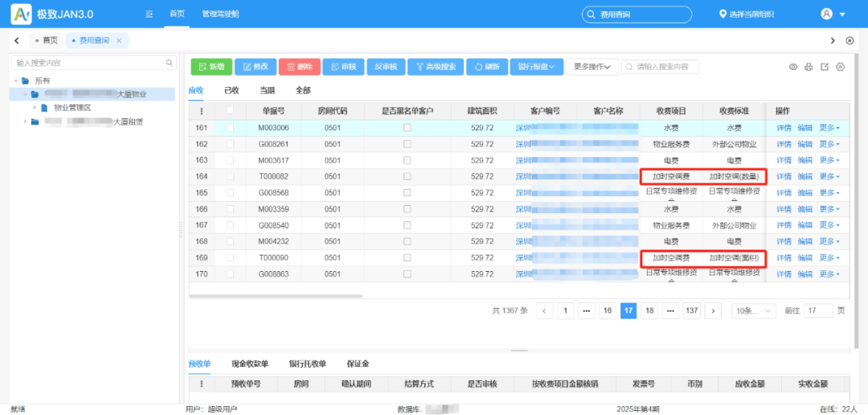Open the 保证金 tab
The width and height of the screenshot is (868, 415).
(x=358, y=364)
